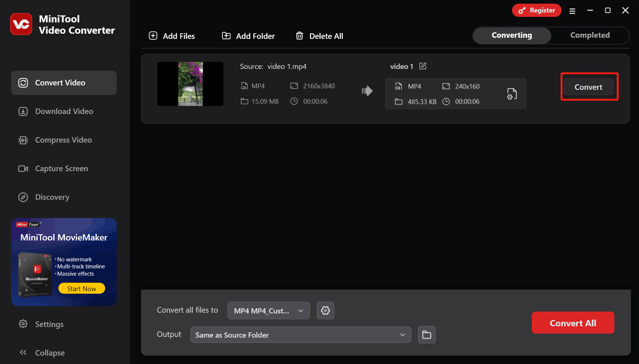Click the Download Video sidebar icon
639x364 pixels.
[x=23, y=111]
